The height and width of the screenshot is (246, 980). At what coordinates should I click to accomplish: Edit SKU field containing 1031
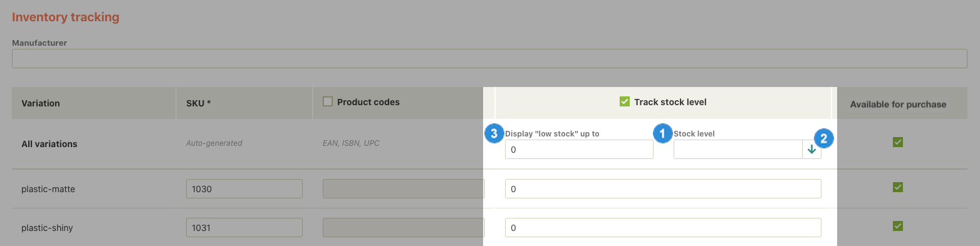[x=244, y=228]
